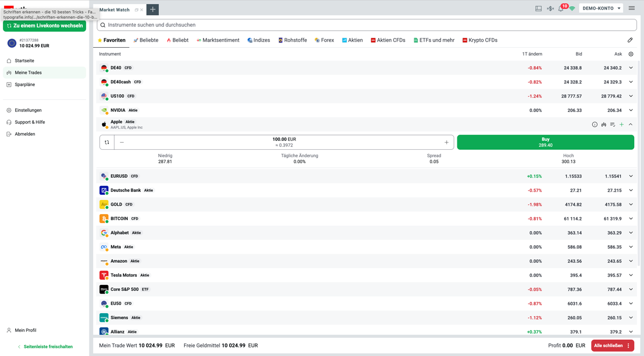Screen dimensions: 644x356
Task: Detach the Market Watch tab window icon
Action: 136,10
